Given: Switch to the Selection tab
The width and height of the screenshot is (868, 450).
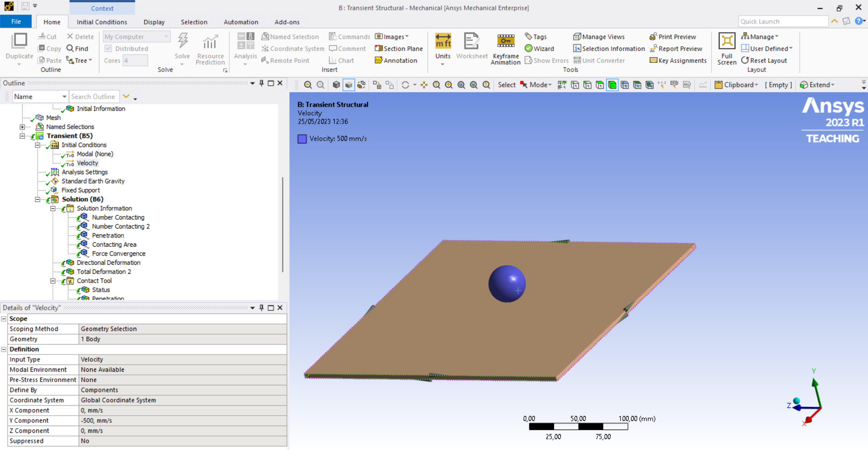Looking at the screenshot, I should [x=194, y=22].
